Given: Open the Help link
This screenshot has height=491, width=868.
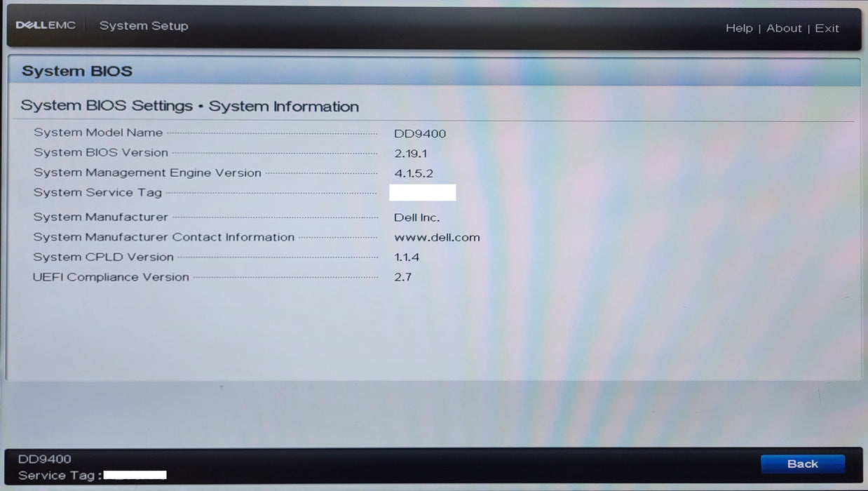Looking at the screenshot, I should tap(739, 28).
